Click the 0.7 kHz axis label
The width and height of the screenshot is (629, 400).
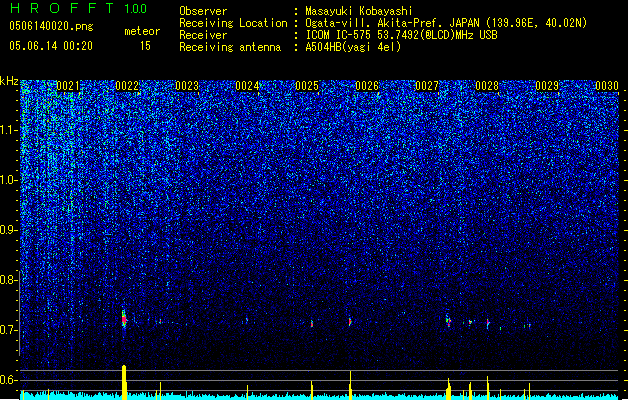pos(9,330)
